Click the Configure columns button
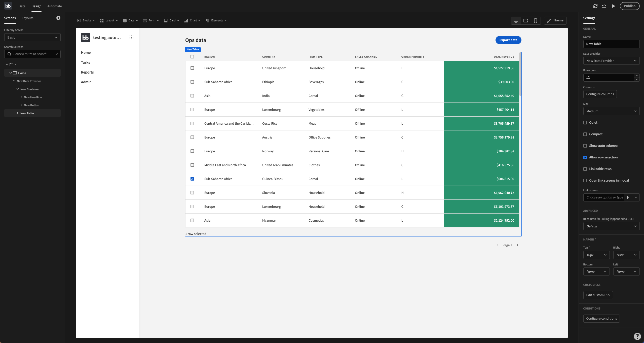Viewport: 644px width, 343px height. [600, 94]
